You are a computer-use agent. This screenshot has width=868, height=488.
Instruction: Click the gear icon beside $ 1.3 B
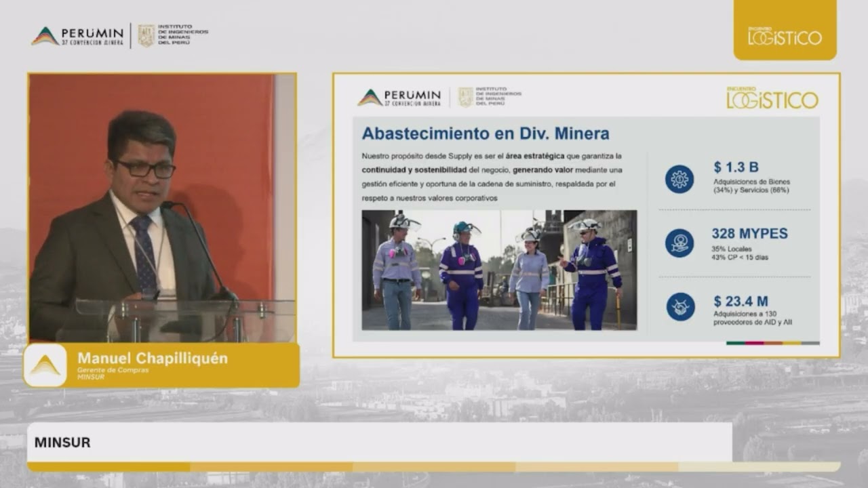[x=679, y=179]
